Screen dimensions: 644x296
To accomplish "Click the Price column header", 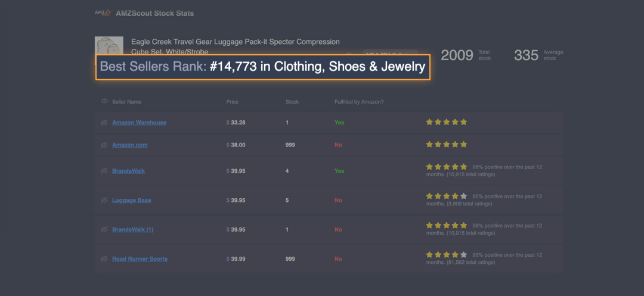I will 232,102.
